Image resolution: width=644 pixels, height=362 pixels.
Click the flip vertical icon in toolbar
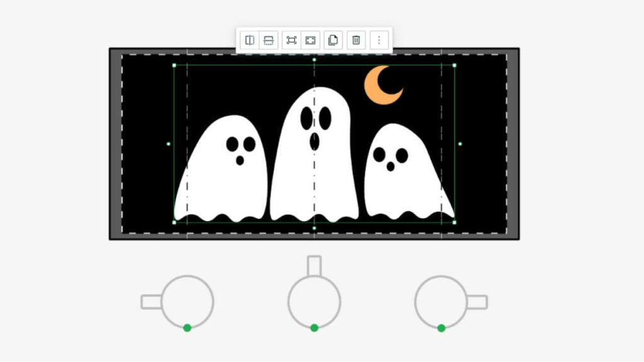click(269, 40)
